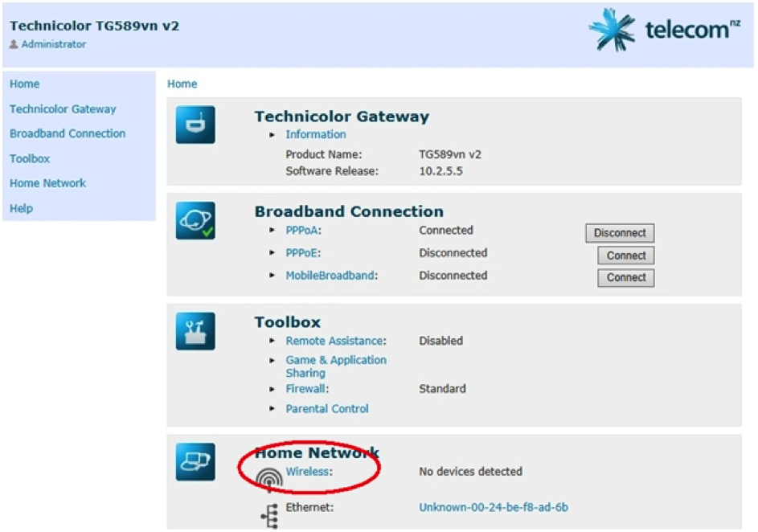758x532 pixels.
Task: Select Help in the sidebar menu
Action: (21, 208)
